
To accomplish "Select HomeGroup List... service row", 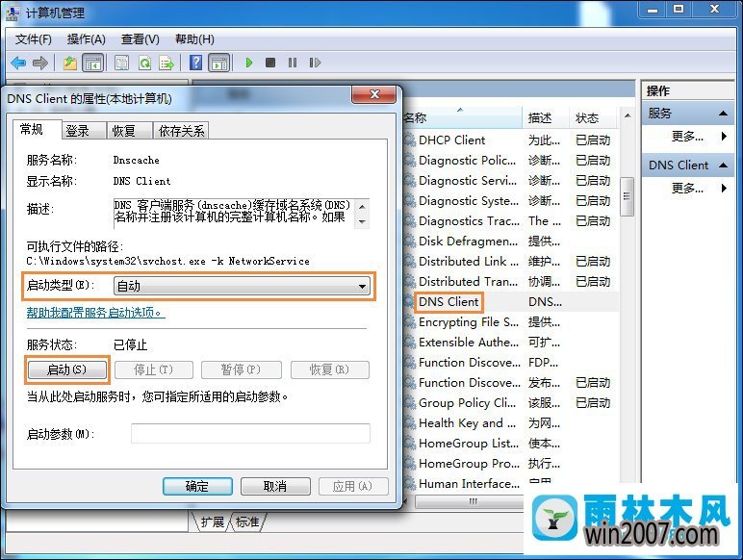I will [x=509, y=444].
